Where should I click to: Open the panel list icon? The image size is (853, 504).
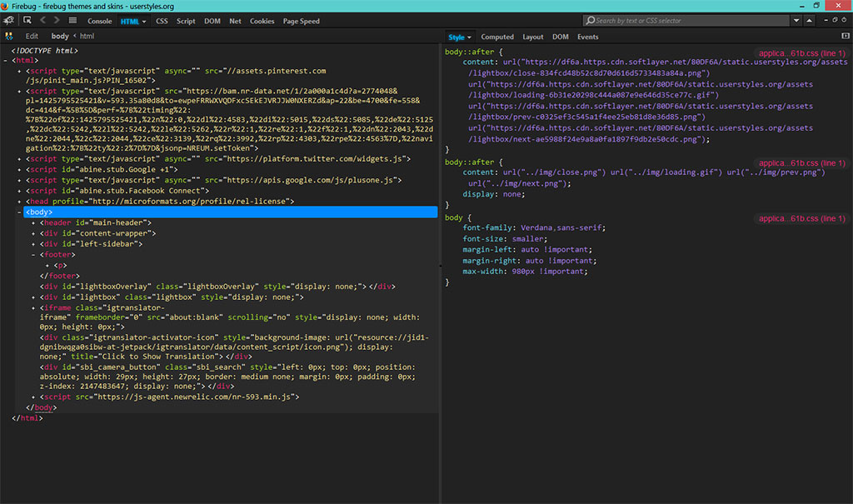[72, 21]
